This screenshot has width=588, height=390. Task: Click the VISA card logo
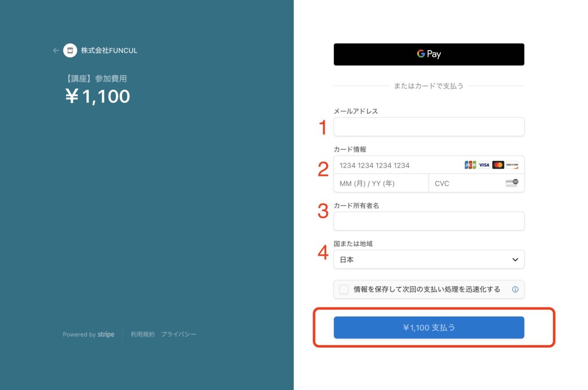pyautogui.click(x=484, y=165)
